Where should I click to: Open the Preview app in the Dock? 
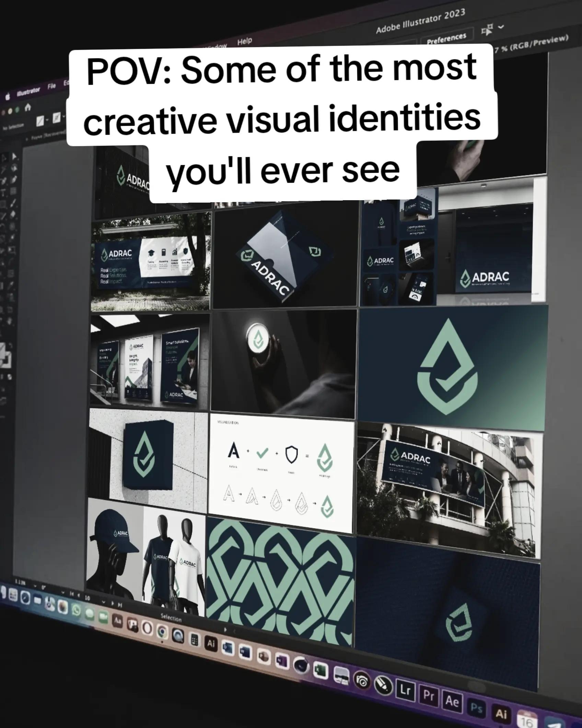[x=341, y=676]
